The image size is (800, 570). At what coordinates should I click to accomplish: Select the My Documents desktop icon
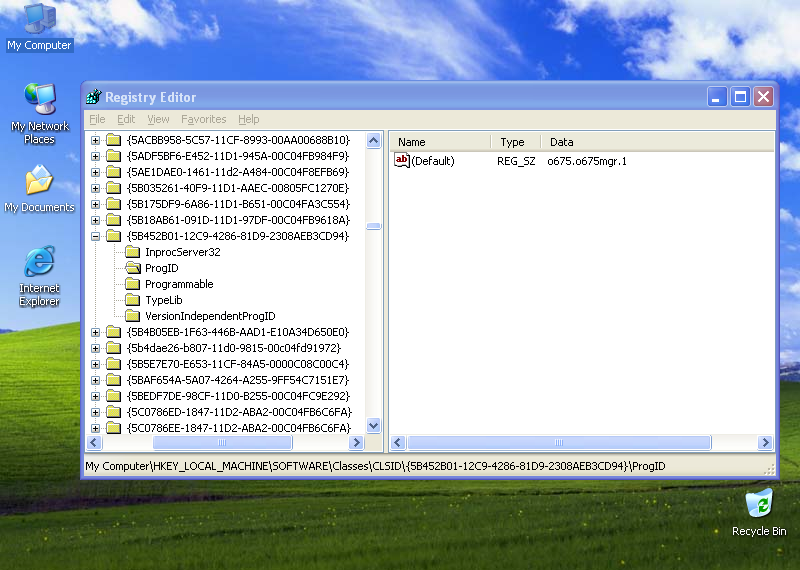(x=39, y=188)
